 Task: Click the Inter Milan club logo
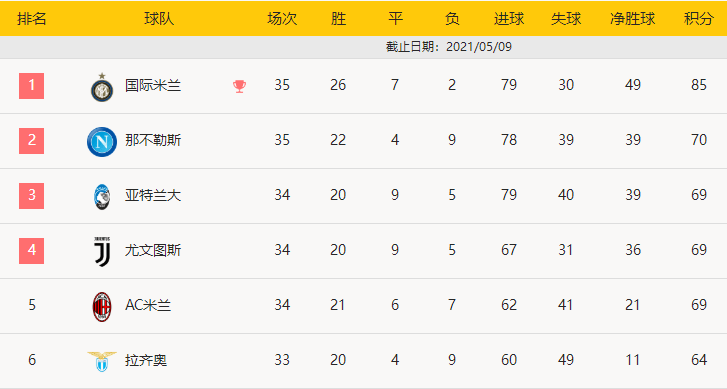coord(102,87)
